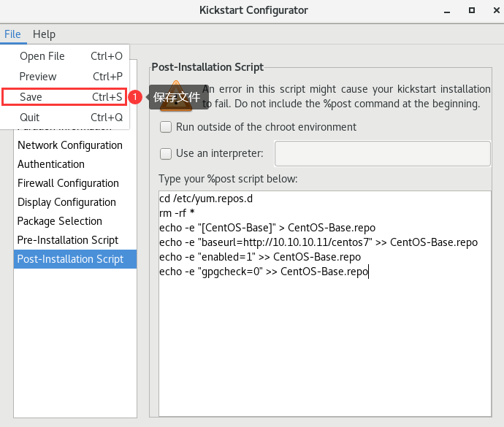Select Post-Installation Script entry

point(75,259)
